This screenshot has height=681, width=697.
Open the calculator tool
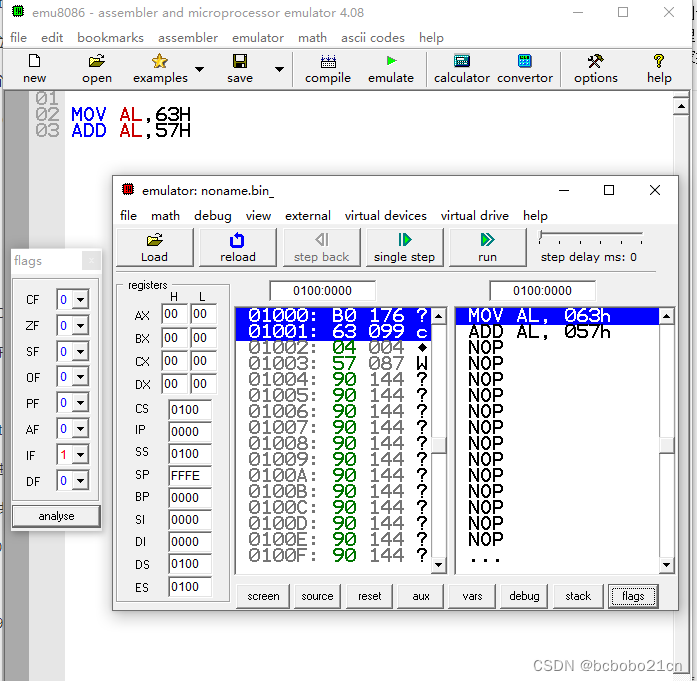(x=462, y=60)
